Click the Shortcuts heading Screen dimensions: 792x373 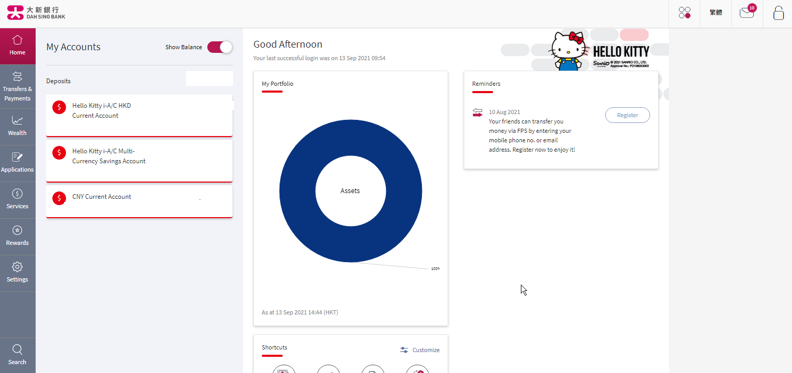tap(274, 348)
